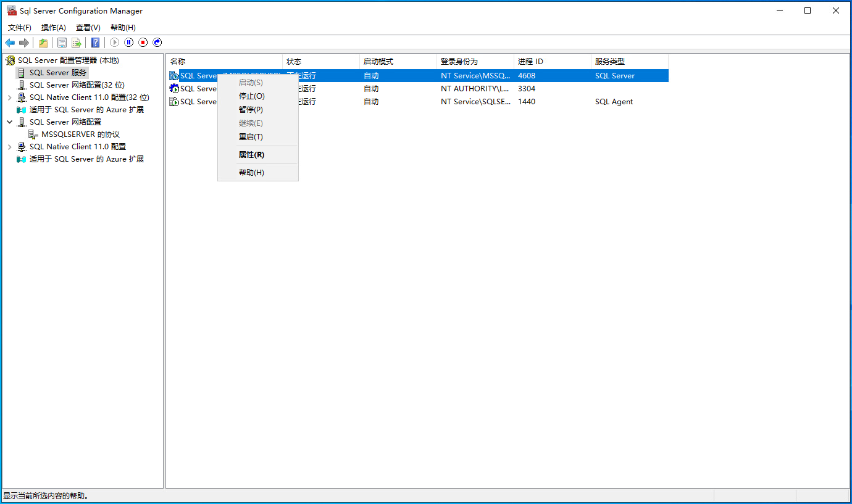Select the Azure extension node below Client 11.0 配置(32 位)

click(x=86, y=110)
